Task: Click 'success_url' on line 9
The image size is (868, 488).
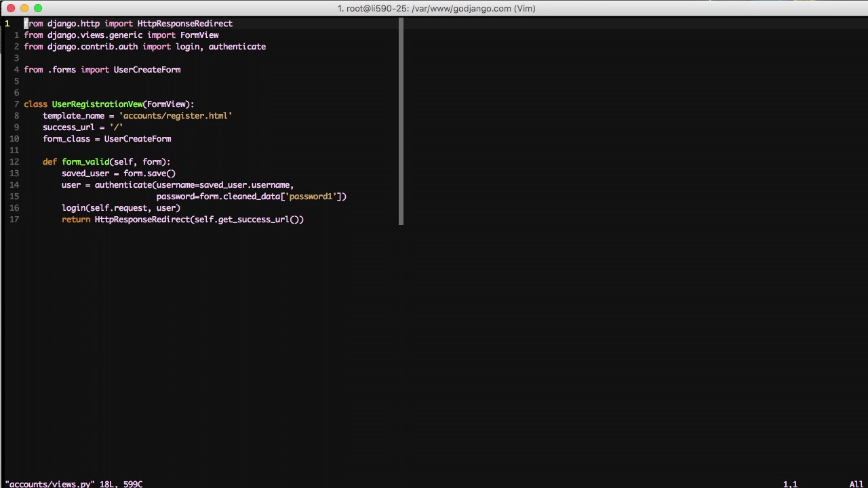Action: click(68, 127)
